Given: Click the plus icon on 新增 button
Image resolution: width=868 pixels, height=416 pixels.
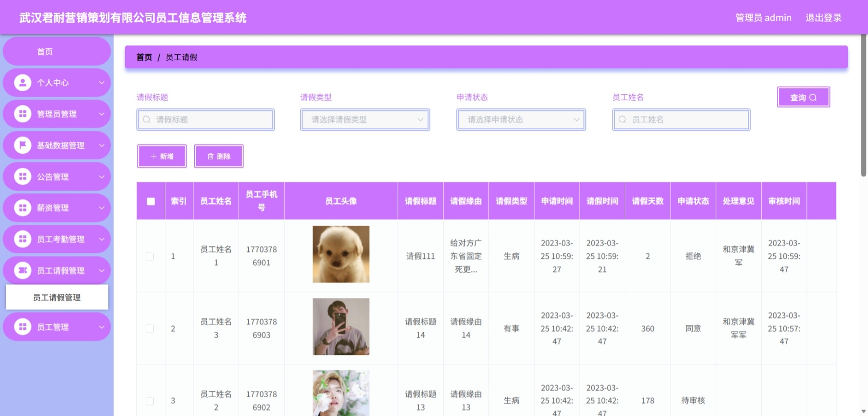Looking at the screenshot, I should (x=154, y=156).
